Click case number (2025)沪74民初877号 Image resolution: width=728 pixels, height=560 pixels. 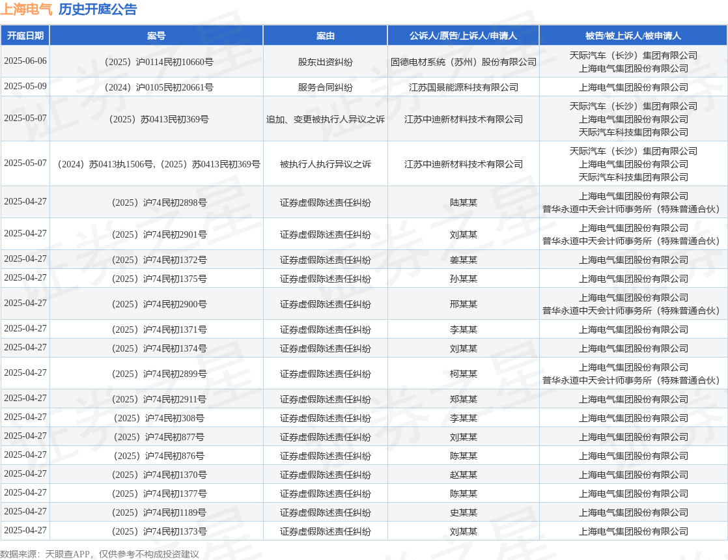(156, 438)
